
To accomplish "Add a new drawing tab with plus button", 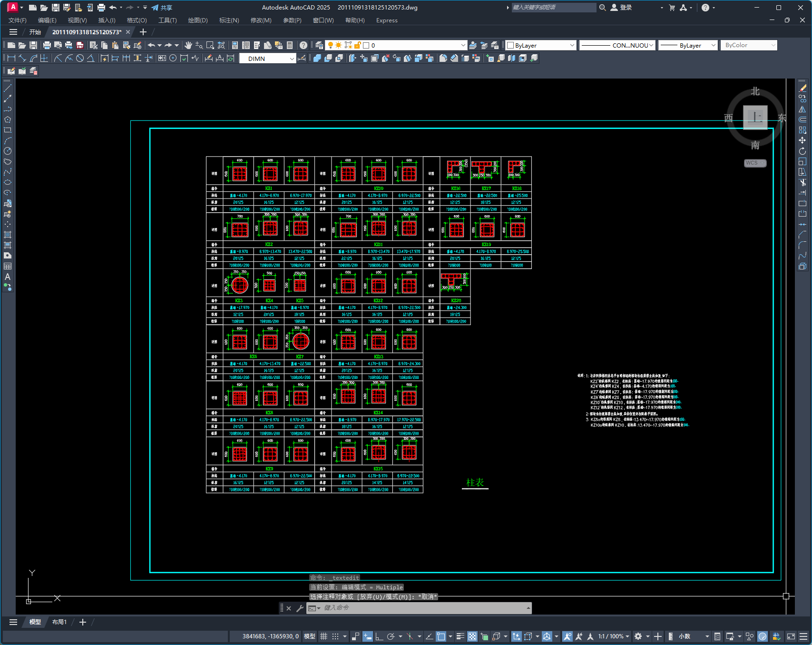I will click(x=143, y=32).
